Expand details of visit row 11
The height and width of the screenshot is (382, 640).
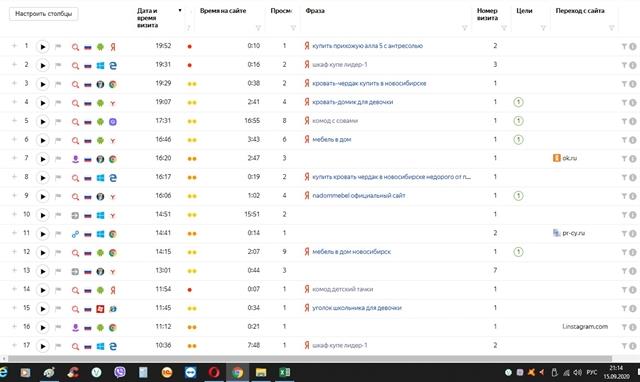14,233
